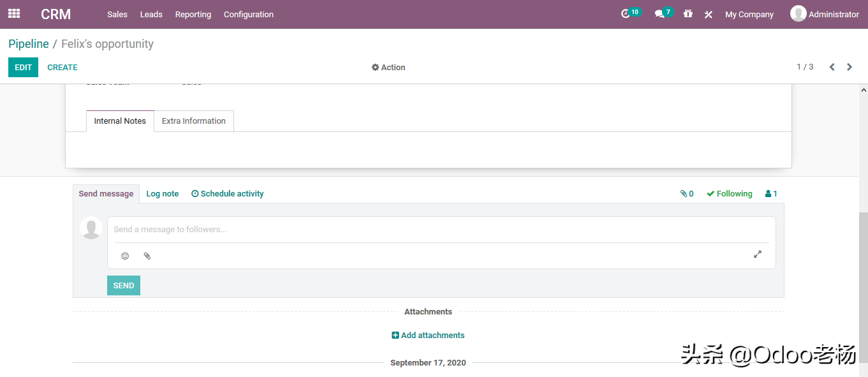Open the apps grid menu icon
This screenshot has width=868, height=377.
(14, 13)
